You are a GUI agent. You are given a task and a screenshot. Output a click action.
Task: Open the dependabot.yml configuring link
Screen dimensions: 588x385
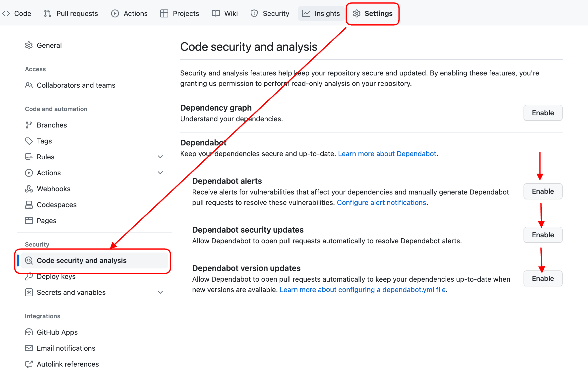(x=363, y=290)
